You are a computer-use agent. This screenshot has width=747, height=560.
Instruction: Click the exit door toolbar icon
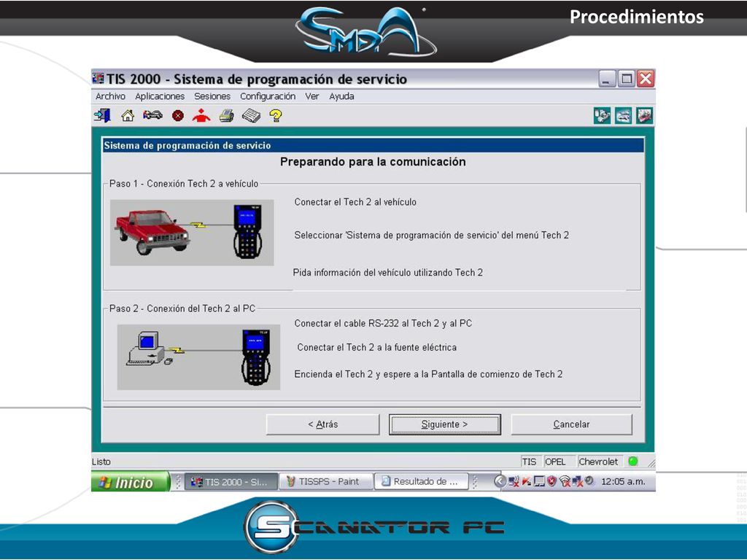coord(102,115)
